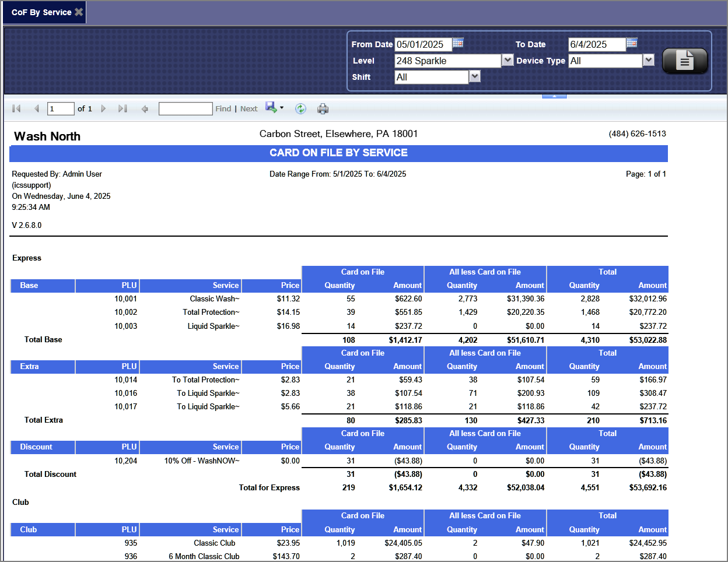The height and width of the screenshot is (562, 728).
Task: Expand the Level dropdown showing 248 Sparkle
Action: [508, 60]
